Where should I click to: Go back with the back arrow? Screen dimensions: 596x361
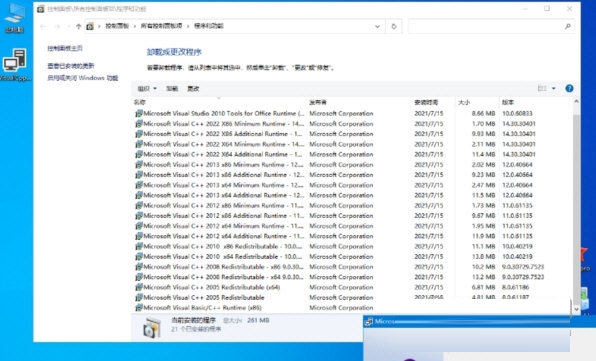pos(43,26)
